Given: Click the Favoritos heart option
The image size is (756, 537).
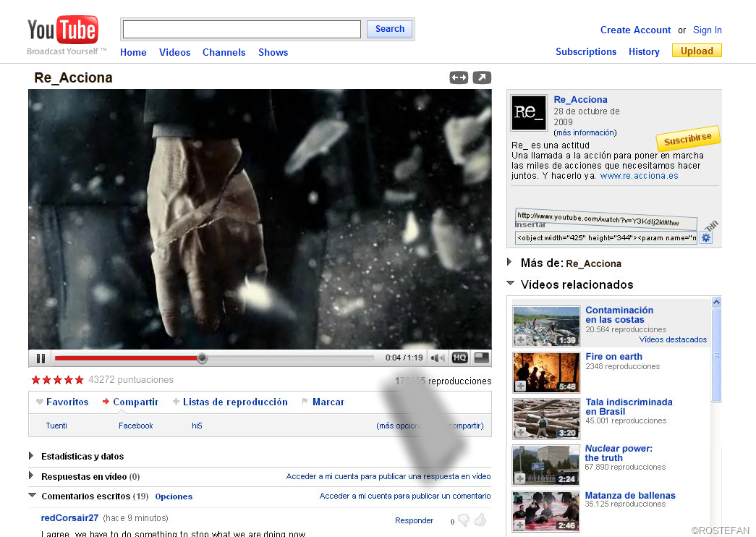Looking at the screenshot, I should [62, 402].
